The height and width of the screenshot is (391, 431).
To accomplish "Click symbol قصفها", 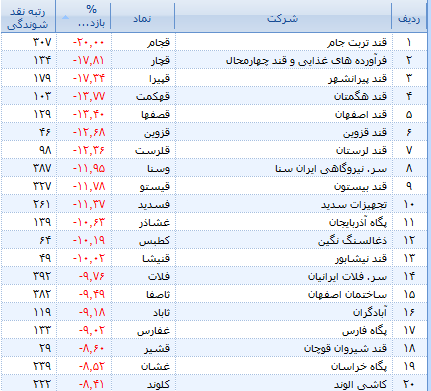I will point(155,114).
